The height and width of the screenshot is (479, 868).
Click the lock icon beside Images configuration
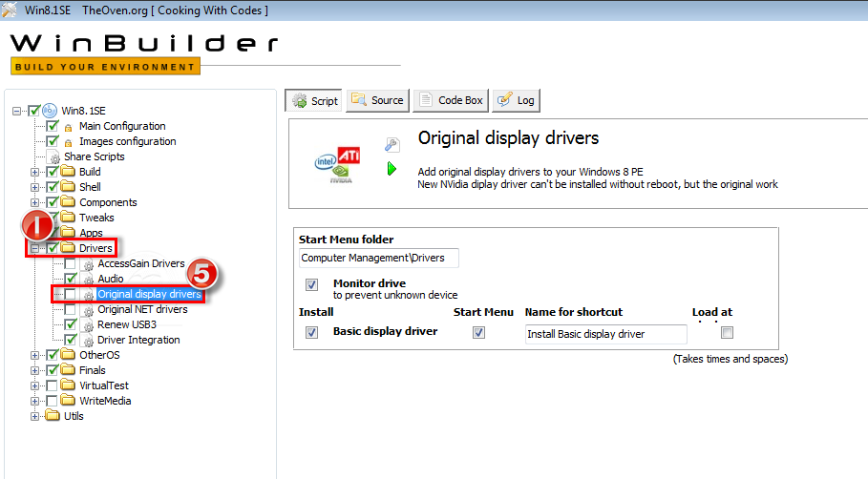pos(68,143)
